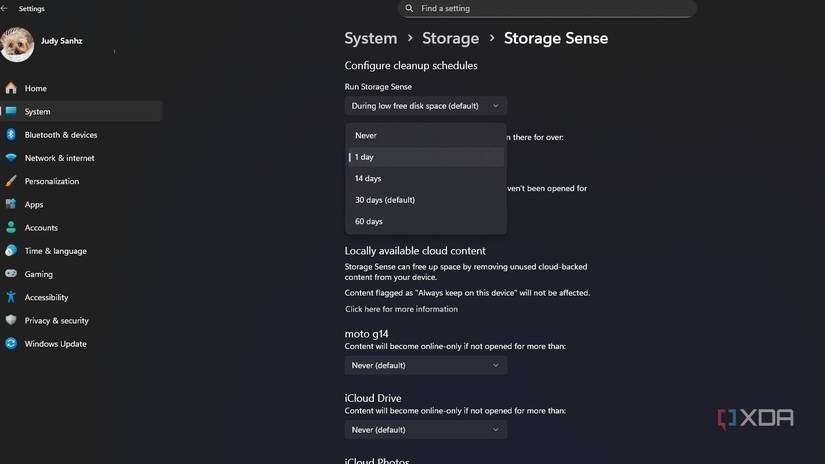Select the Network & internet icon
Viewport: 825px width, 464px height.
click(11, 158)
